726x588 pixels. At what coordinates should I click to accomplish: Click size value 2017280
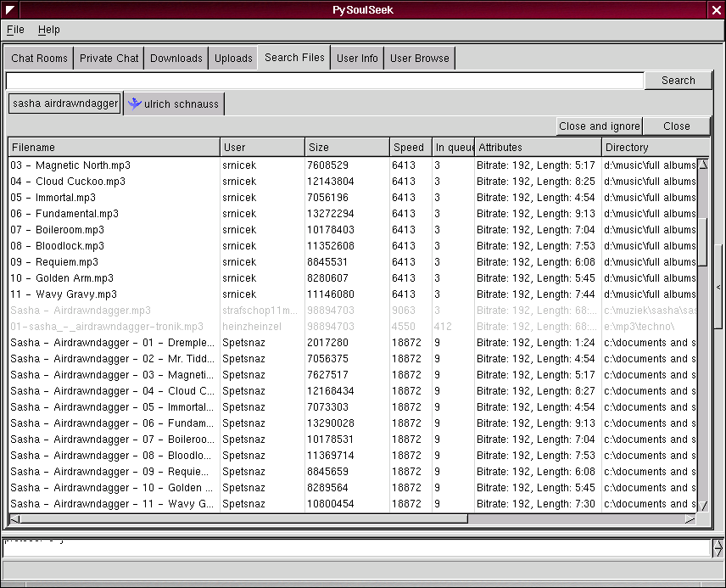327,343
